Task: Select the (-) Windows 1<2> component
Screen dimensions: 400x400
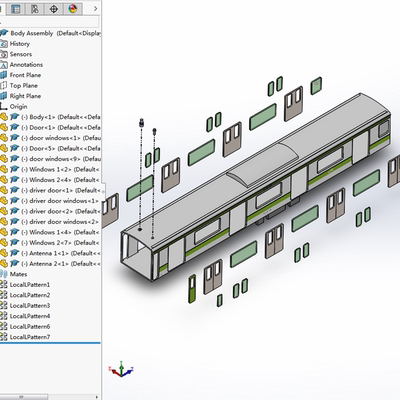Action: [61, 169]
